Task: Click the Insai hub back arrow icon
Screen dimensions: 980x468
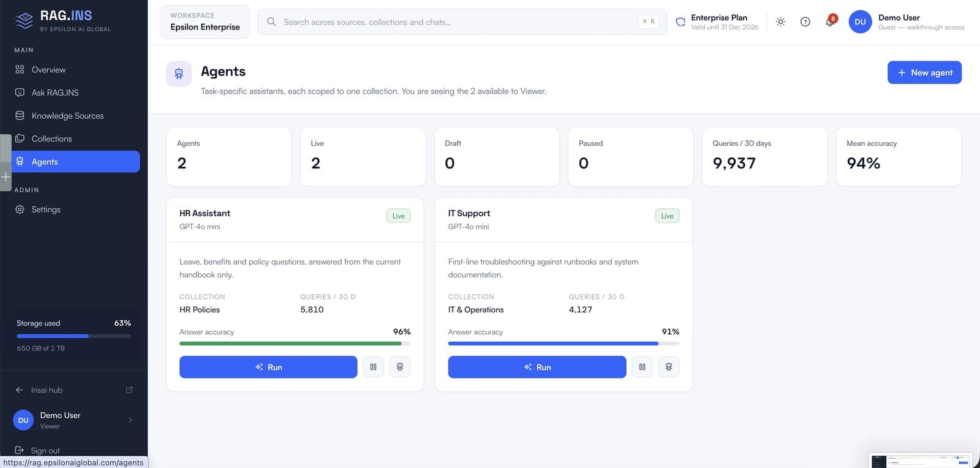Action: point(19,390)
